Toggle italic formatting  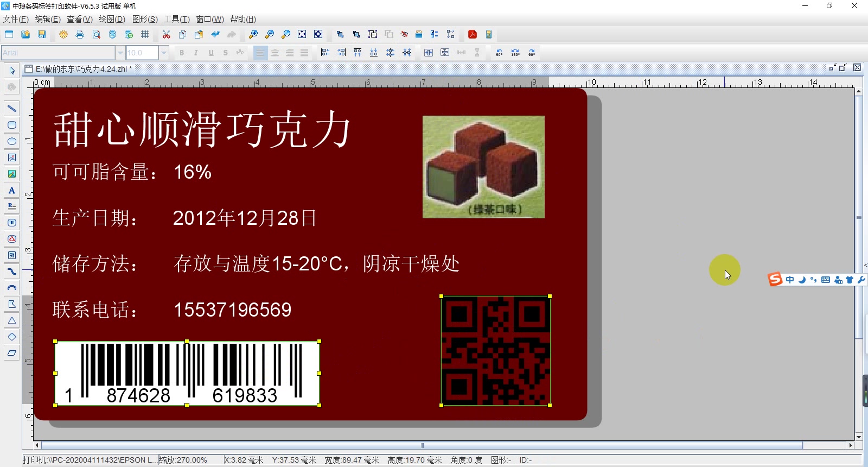(196, 53)
